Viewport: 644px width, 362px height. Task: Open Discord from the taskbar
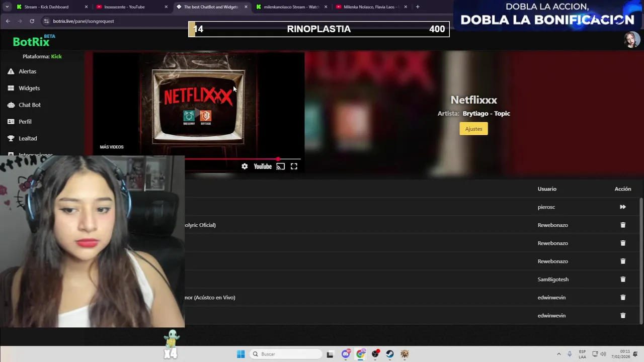click(346, 354)
